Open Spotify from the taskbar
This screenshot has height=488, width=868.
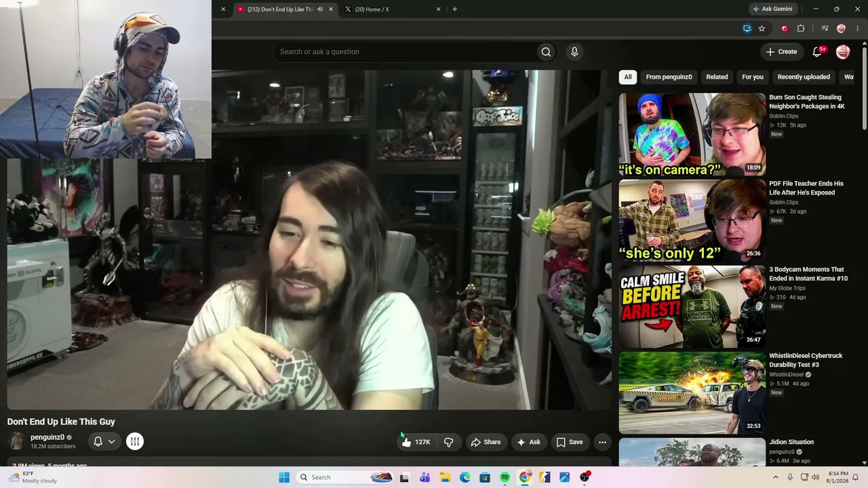tap(505, 477)
